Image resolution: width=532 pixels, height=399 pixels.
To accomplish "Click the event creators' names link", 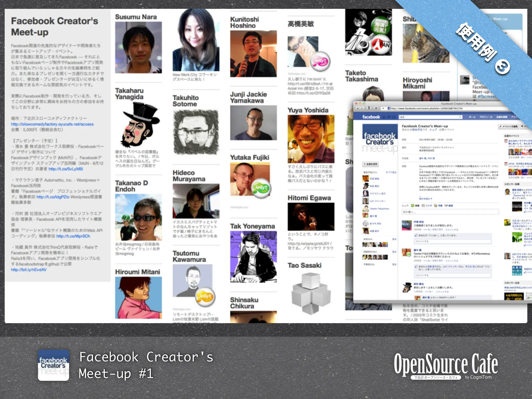I will [x=427, y=158].
